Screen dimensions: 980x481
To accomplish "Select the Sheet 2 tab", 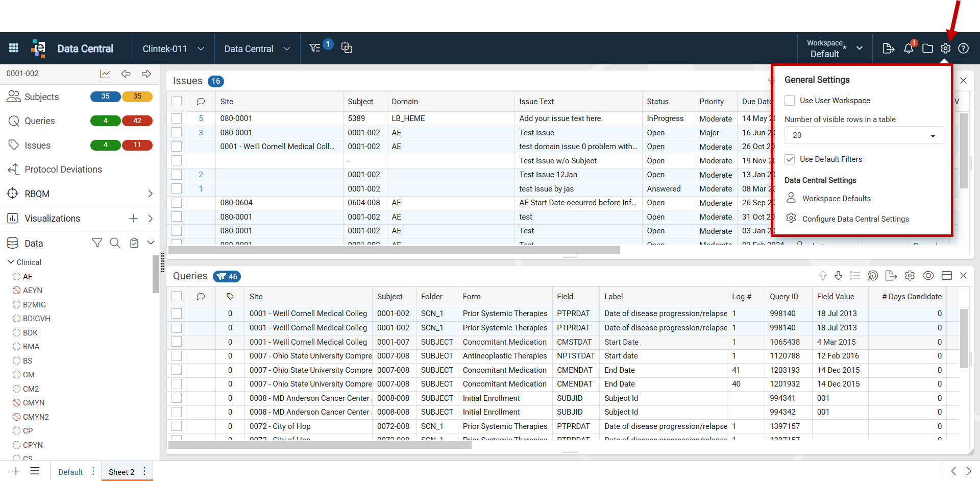I will [121, 472].
